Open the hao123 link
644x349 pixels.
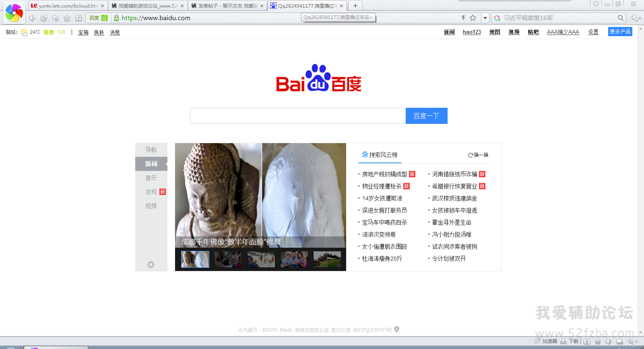coord(472,32)
